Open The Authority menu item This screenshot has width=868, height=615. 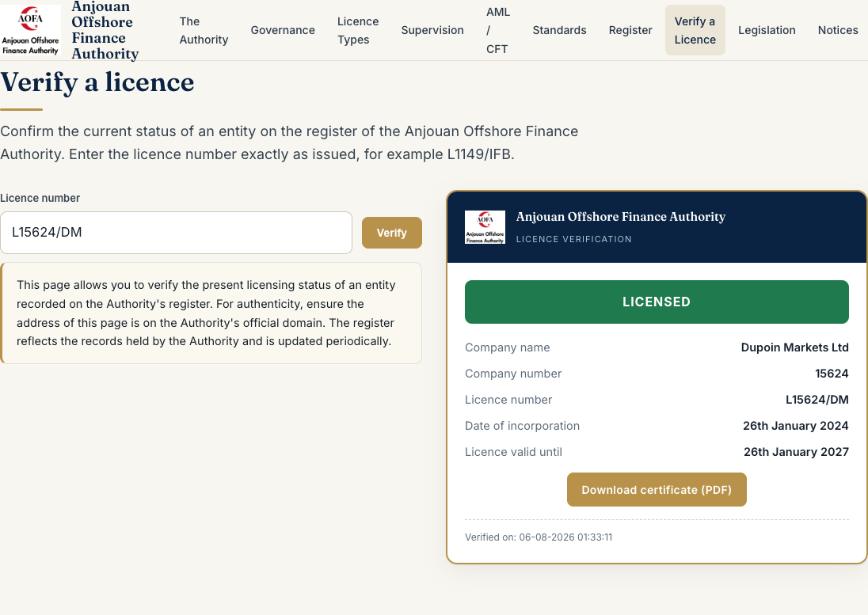point(204,30)
